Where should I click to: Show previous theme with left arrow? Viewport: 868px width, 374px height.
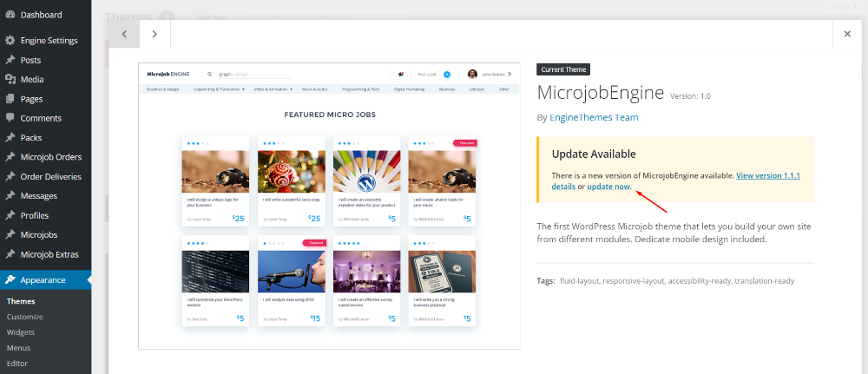(124, 34)
